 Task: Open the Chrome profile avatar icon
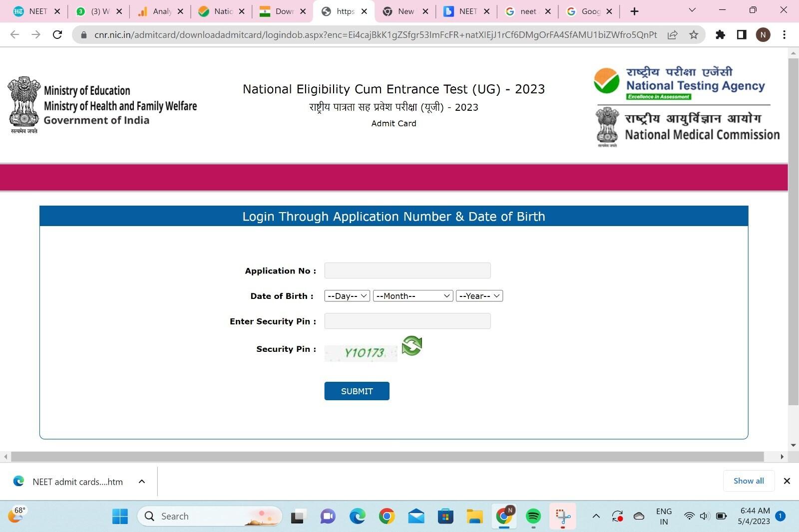763,34
